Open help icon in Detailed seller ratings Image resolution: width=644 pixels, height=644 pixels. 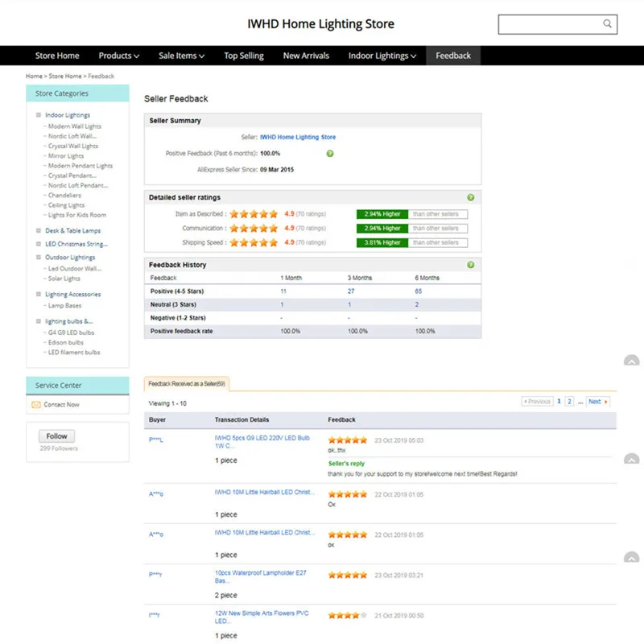(x=471, y=197)
